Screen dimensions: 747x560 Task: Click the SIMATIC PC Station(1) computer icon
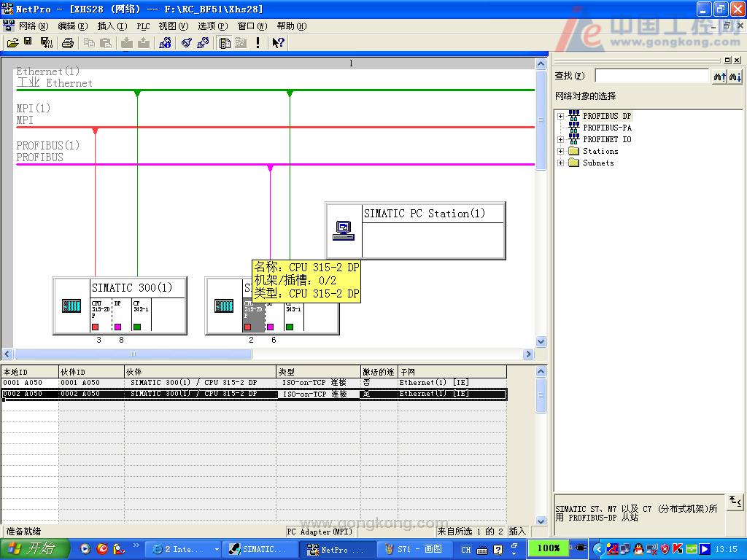(344, 230)
